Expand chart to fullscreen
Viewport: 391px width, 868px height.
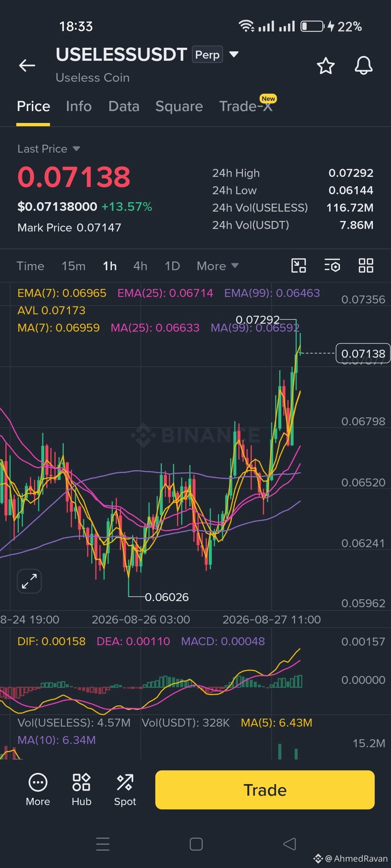point(29,581)
